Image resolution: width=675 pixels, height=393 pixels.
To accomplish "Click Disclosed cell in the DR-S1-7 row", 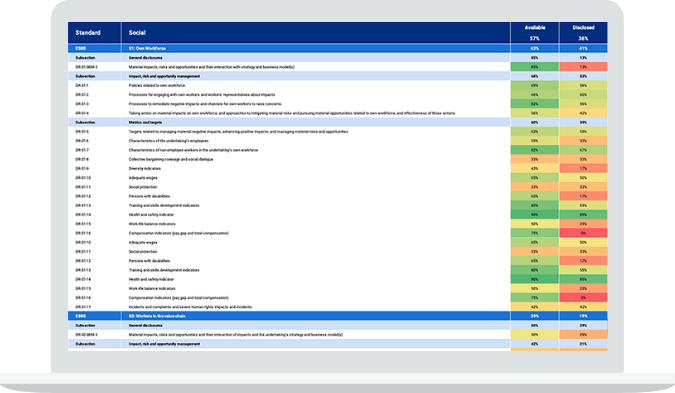I will coord(583,150).
